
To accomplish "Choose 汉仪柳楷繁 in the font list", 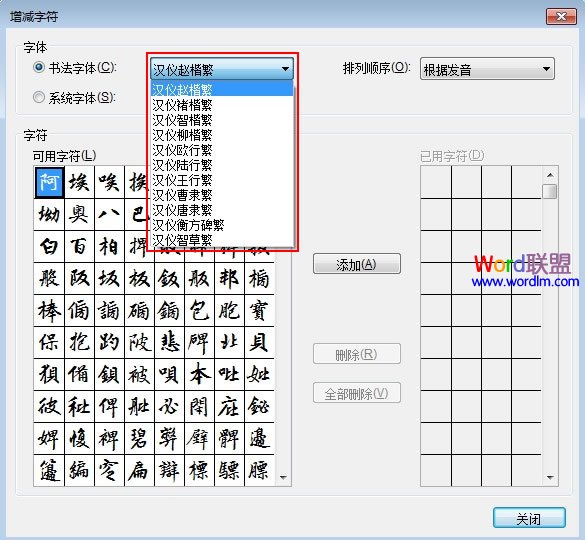I will tap(222, 135).
